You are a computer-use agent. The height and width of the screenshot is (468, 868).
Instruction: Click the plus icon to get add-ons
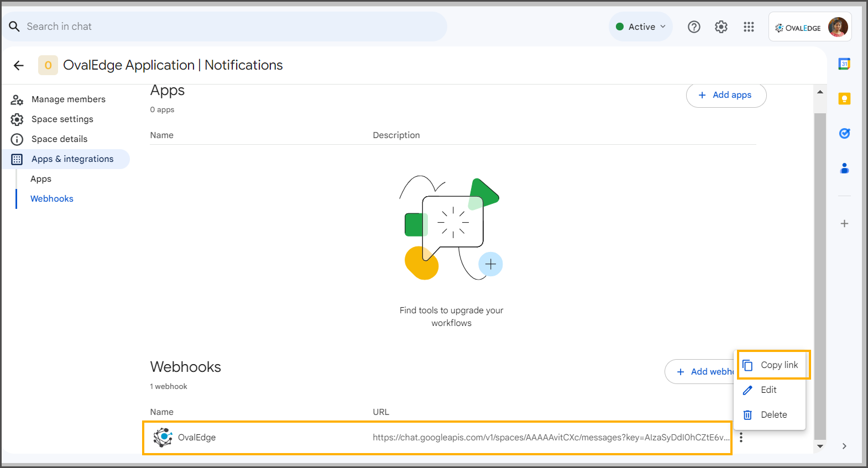[844, 224]
